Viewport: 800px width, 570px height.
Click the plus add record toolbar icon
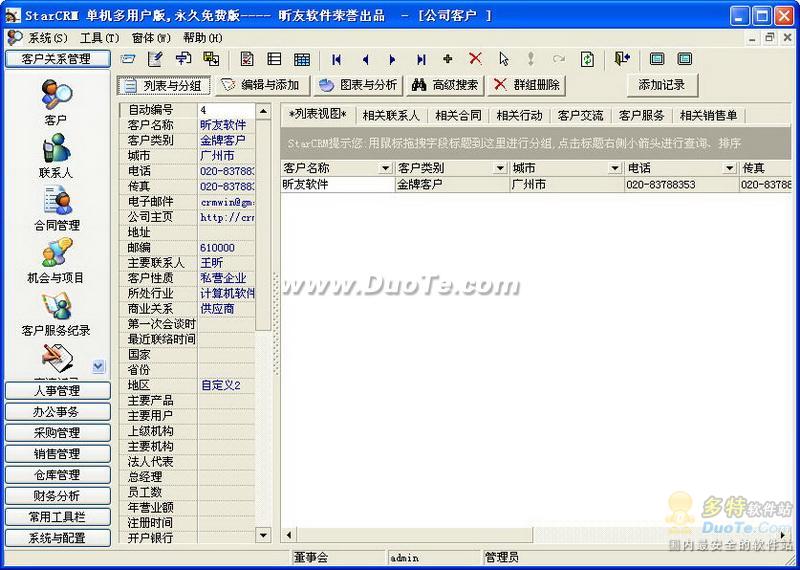click(x=447, y=59)
